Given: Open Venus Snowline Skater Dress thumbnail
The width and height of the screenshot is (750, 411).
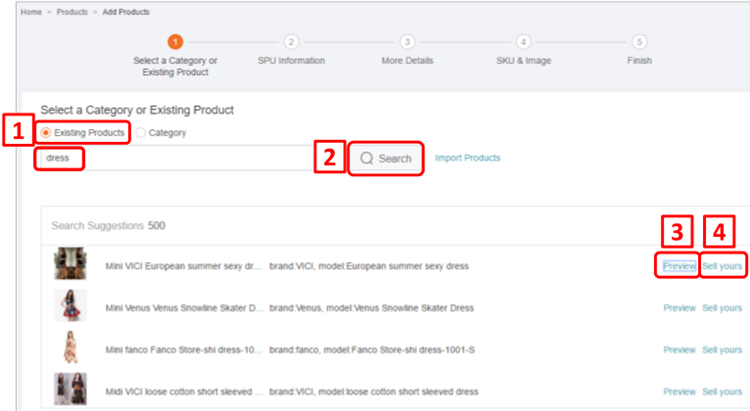Looking at the screenshot, I should [x=70, y=306].
